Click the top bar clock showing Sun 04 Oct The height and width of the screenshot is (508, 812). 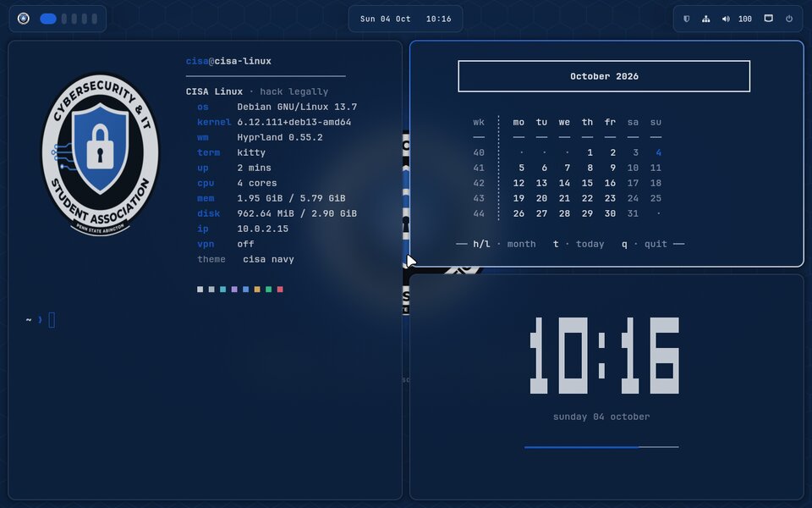(x=405, y=19)
